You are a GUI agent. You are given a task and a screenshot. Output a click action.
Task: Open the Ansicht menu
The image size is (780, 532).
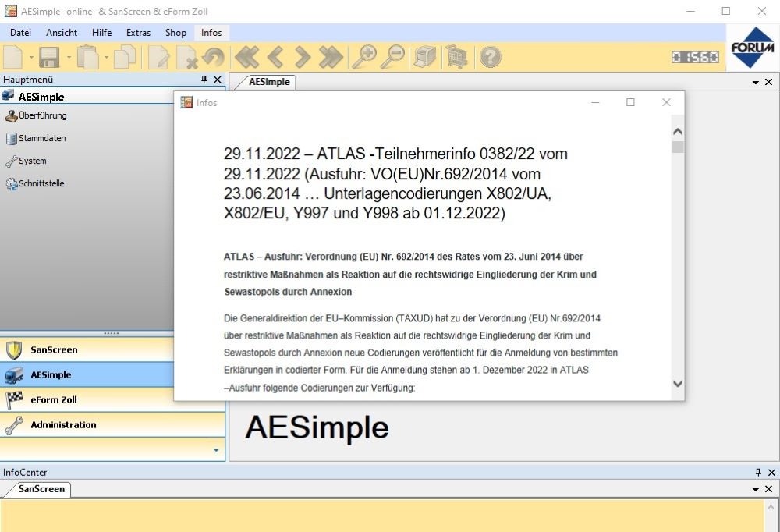(62, 32)
